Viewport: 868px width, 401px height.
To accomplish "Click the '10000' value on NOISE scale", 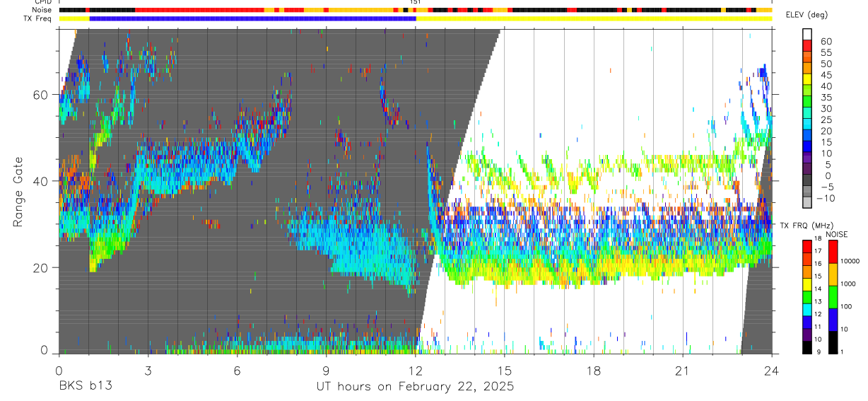I will click(x=851, y=261).
